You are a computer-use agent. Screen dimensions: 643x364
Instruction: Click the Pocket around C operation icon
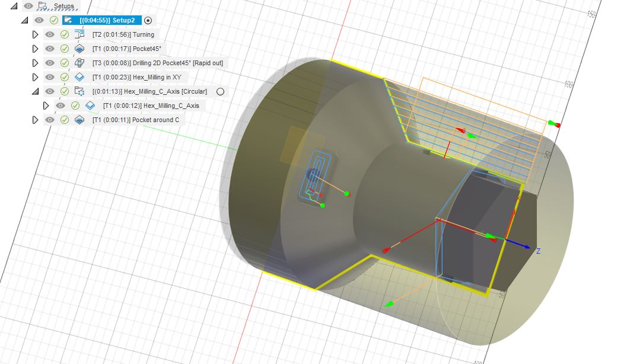coord(79,120)
